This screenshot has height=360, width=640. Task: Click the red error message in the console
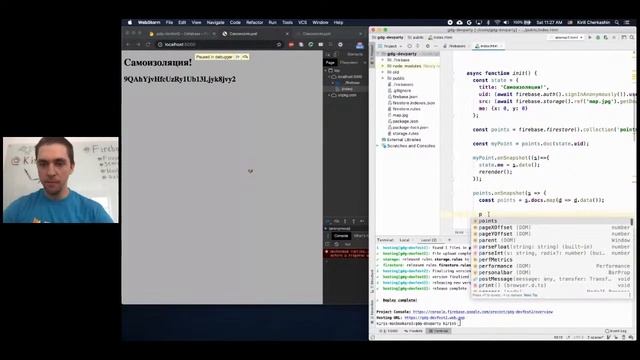click(x=346, y=253)
